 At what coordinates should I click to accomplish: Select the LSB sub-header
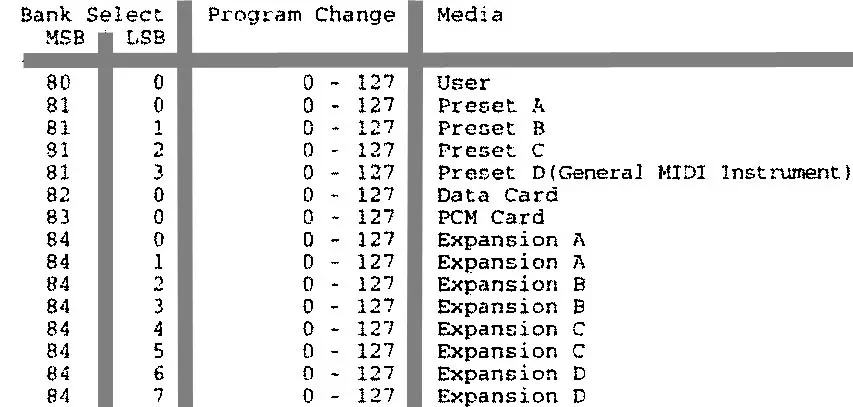click(144, 38)
